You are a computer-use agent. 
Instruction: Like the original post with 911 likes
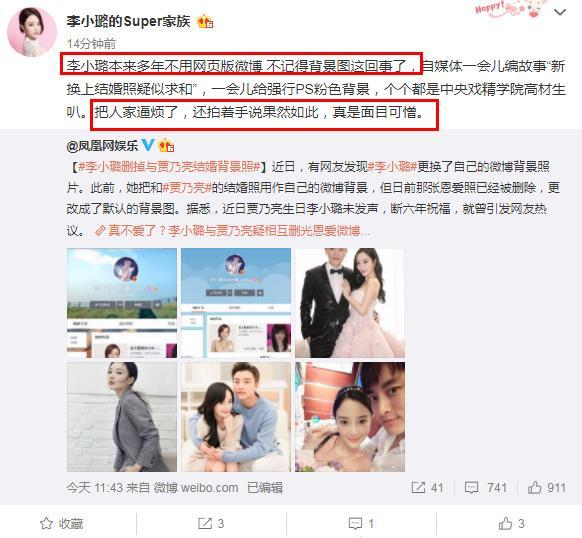coord(547,488)
